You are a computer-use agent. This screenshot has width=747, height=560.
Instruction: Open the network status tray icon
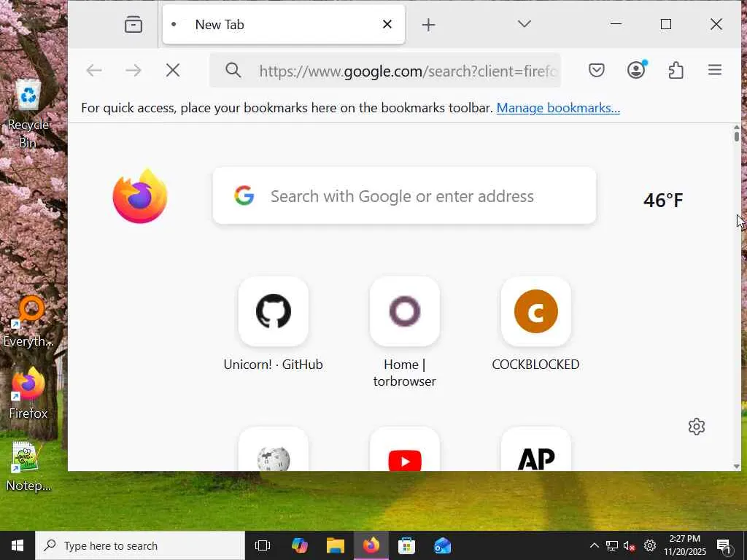click(612, 545)
